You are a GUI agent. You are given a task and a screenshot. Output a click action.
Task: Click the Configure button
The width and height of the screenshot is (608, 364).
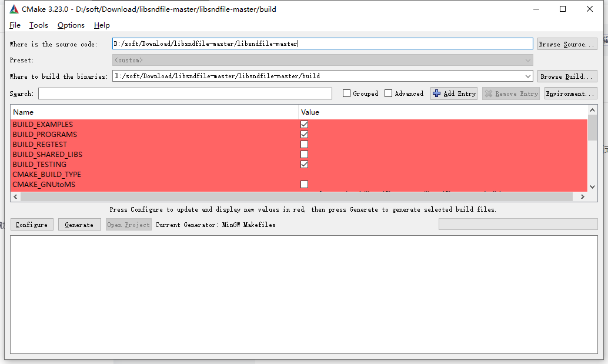[31, 225]
